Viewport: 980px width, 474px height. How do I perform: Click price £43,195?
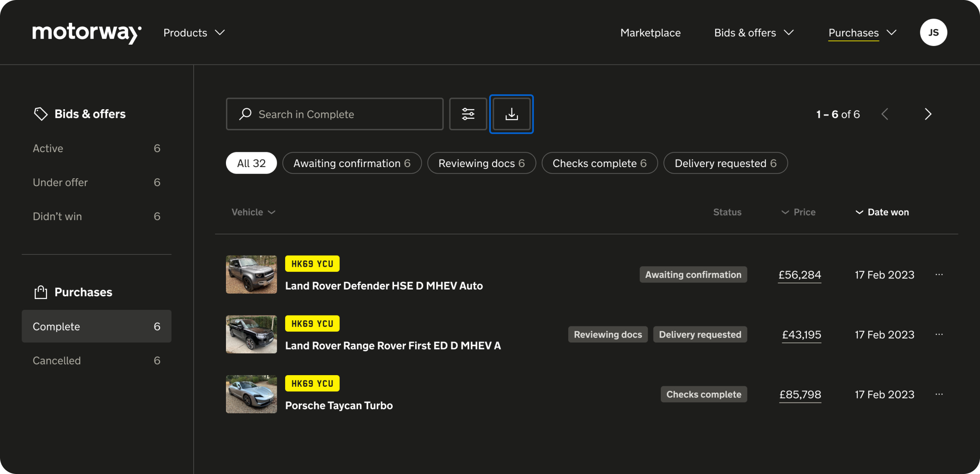tap(801, 335)
